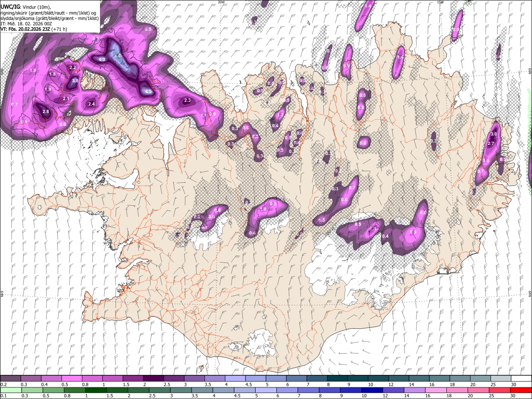Click the 3.8 precipitation value on map
This screenshot has height=399, width=532.
pos(75,81)
